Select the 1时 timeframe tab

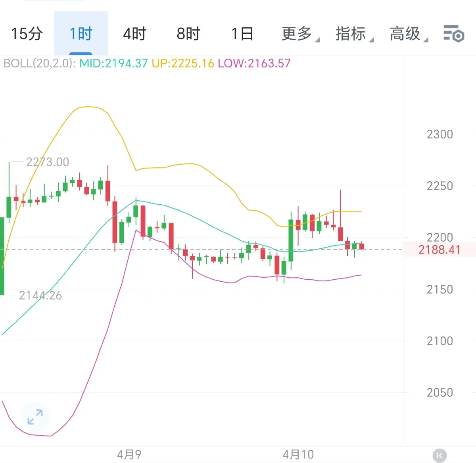[x=81, y=34]
